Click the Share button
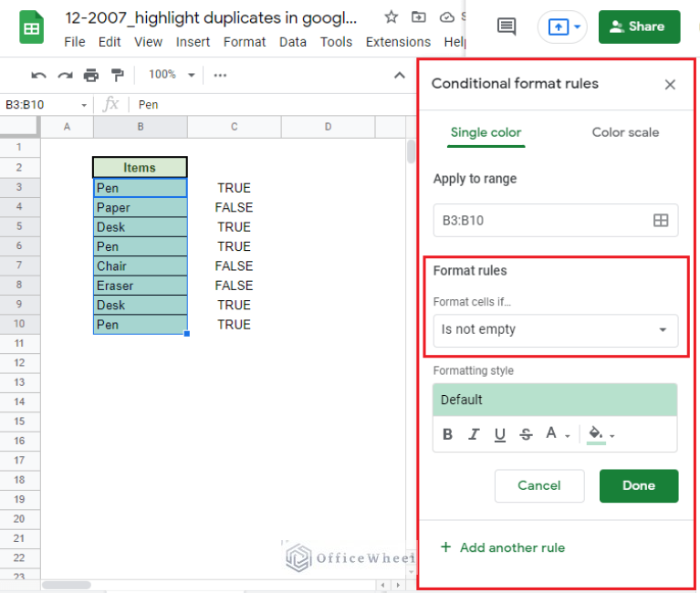 (x=639, y=26)
